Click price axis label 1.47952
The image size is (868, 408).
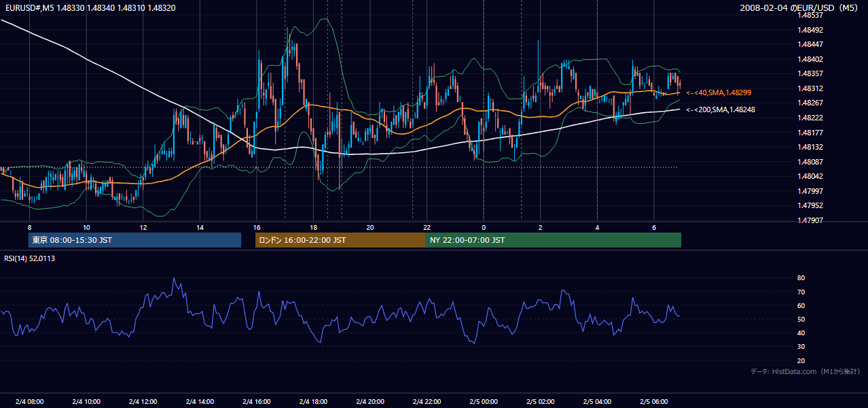pyautogui.click(x=810, y=205)
